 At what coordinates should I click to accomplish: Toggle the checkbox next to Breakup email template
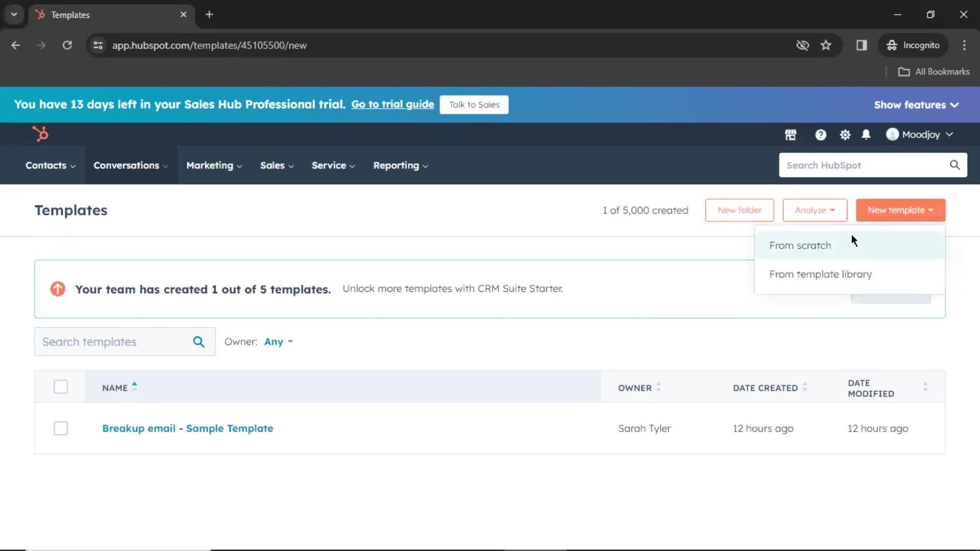[61, 428]
